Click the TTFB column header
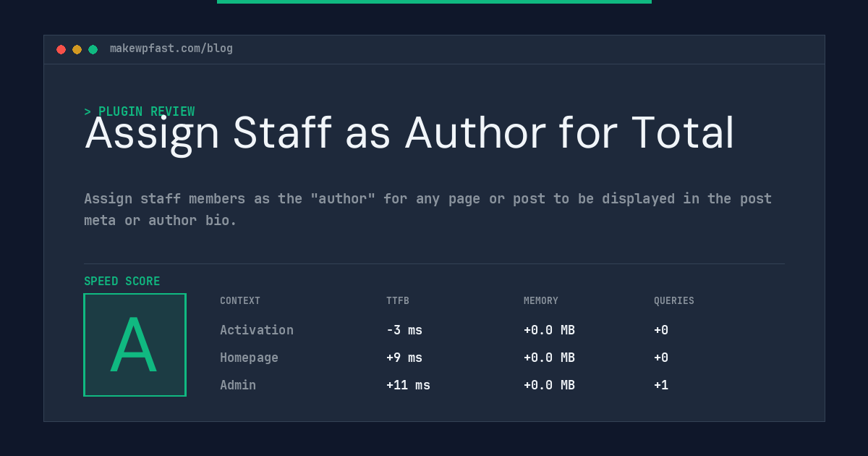This screenshot has height=456, width=868. tap(398, 300)
